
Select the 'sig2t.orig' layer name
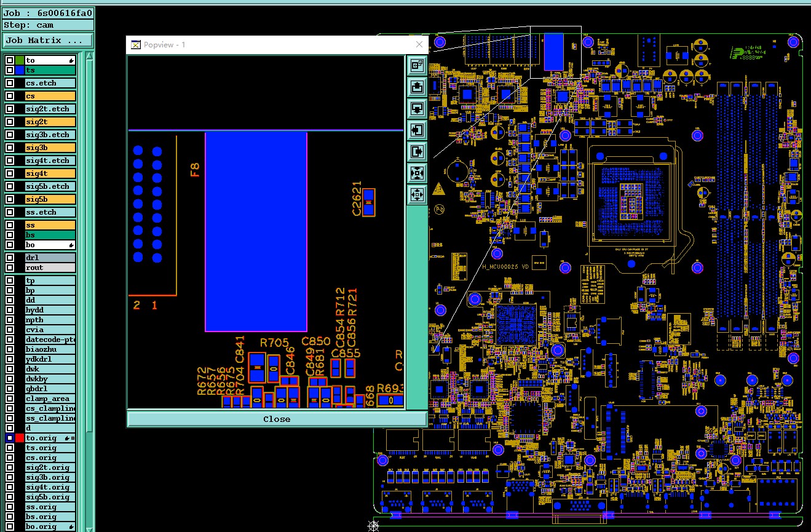click(50, 467)
